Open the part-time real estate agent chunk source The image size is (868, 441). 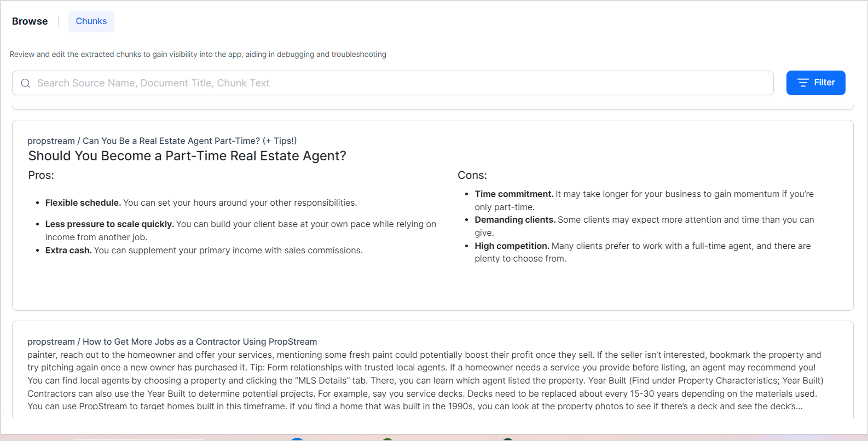[162, 141]
